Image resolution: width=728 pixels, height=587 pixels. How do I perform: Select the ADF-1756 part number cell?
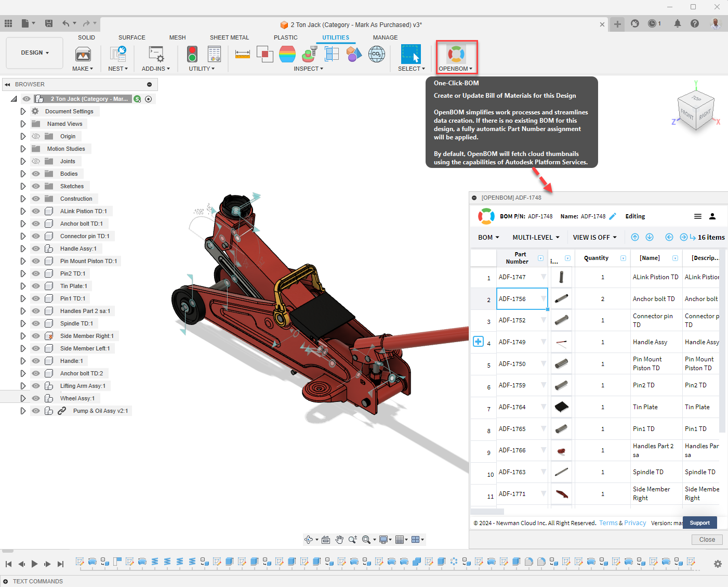522,299
